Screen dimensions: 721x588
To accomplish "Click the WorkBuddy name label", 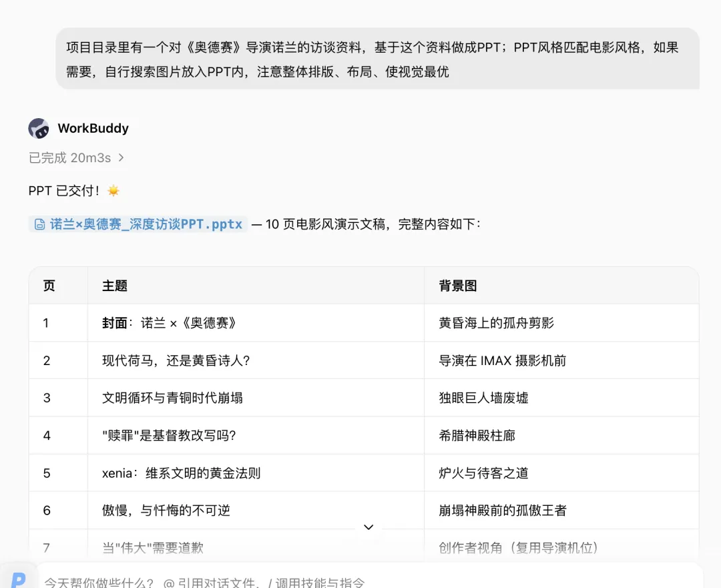I will [93, 128].
